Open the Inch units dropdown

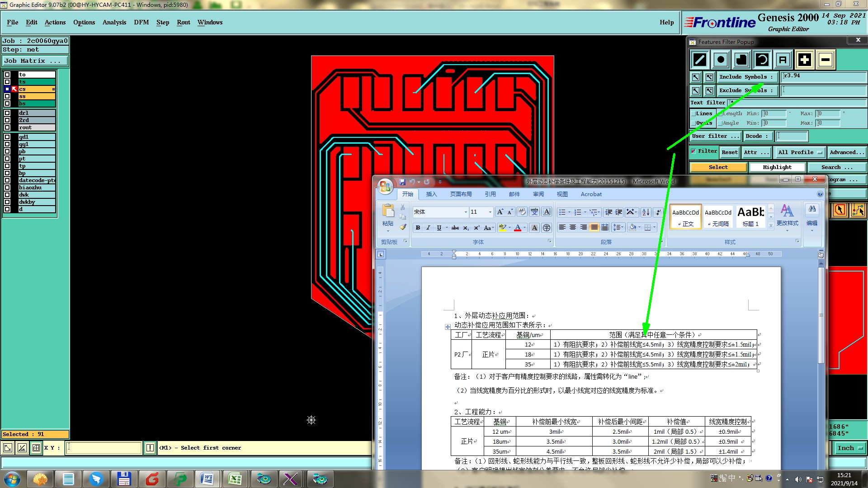[x=849, y=448]
